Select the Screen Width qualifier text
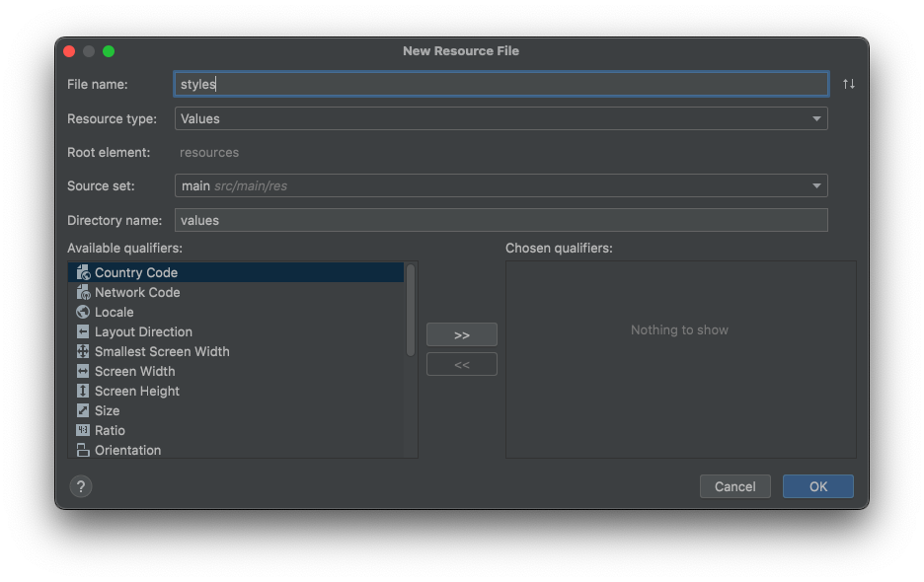Image resolution: width=924 pixels, height=582 pixels. (x=135, y=372)
